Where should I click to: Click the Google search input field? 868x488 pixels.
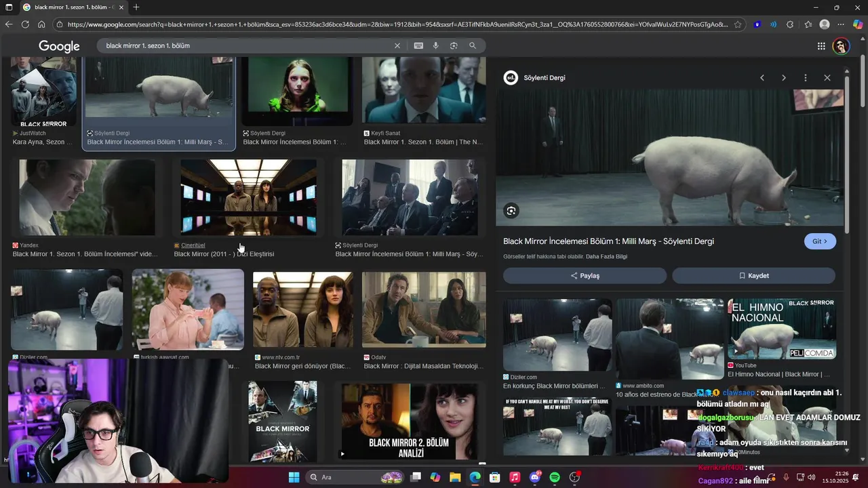[244, 45]
